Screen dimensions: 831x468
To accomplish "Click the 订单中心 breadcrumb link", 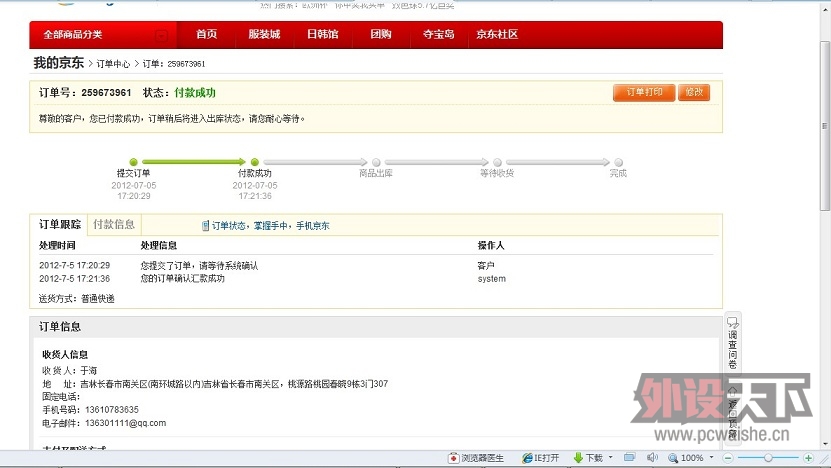I will click(113, 64).
